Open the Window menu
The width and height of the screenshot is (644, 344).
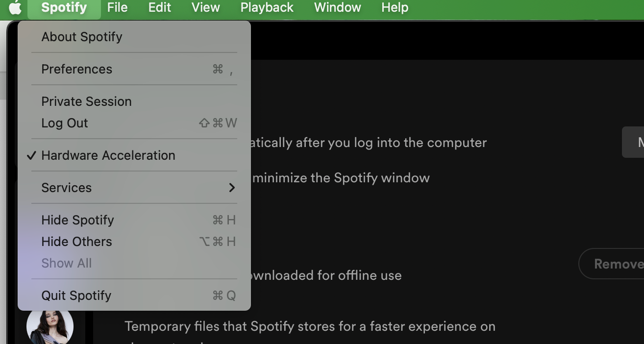coord(338,8)
